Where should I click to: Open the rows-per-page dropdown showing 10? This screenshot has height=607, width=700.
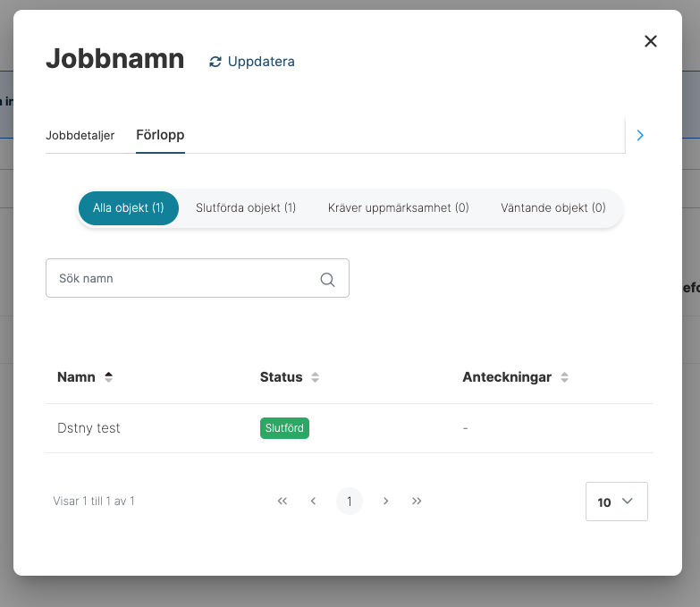(x=616, y=502)
